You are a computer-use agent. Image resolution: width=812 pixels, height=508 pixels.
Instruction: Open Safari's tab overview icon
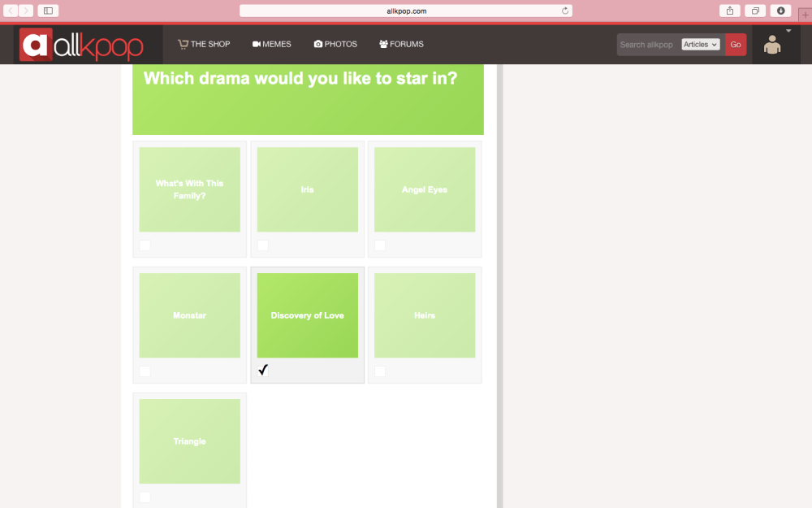755,11
